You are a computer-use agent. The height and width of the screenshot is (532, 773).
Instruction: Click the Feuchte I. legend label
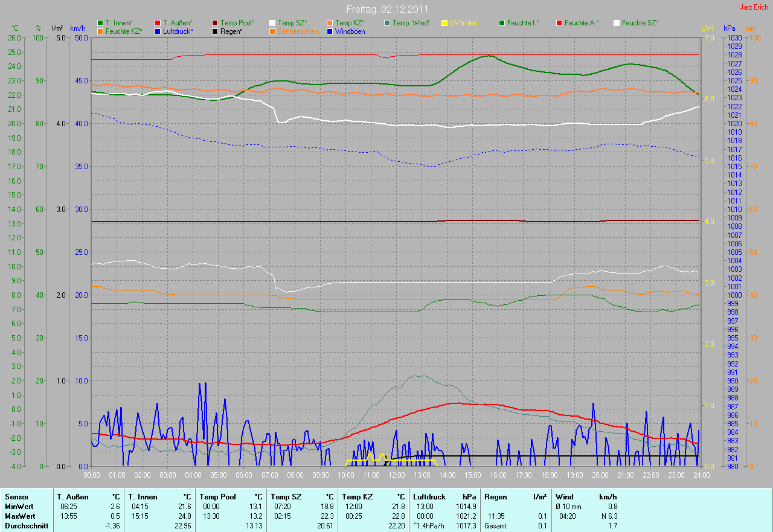[x=523, y=23]
